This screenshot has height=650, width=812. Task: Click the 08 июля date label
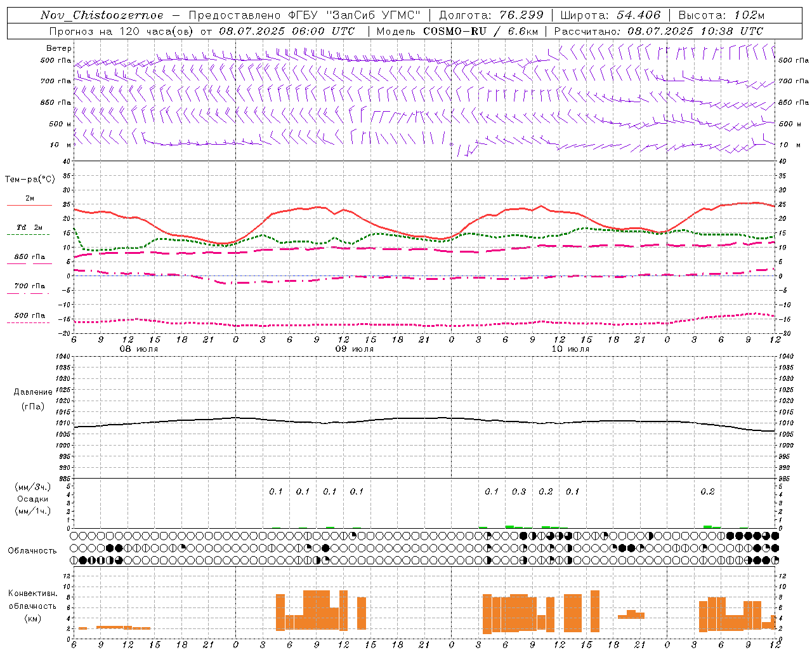139,349
